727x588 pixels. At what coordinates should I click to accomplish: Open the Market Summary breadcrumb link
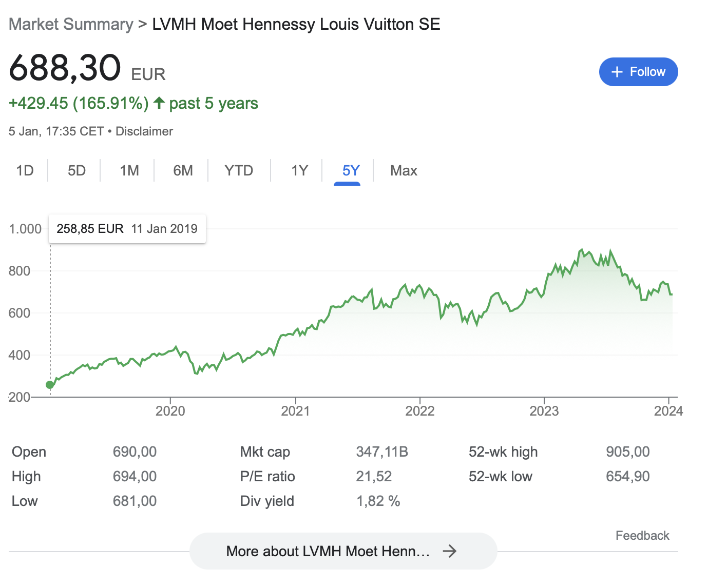pos(71,24)
